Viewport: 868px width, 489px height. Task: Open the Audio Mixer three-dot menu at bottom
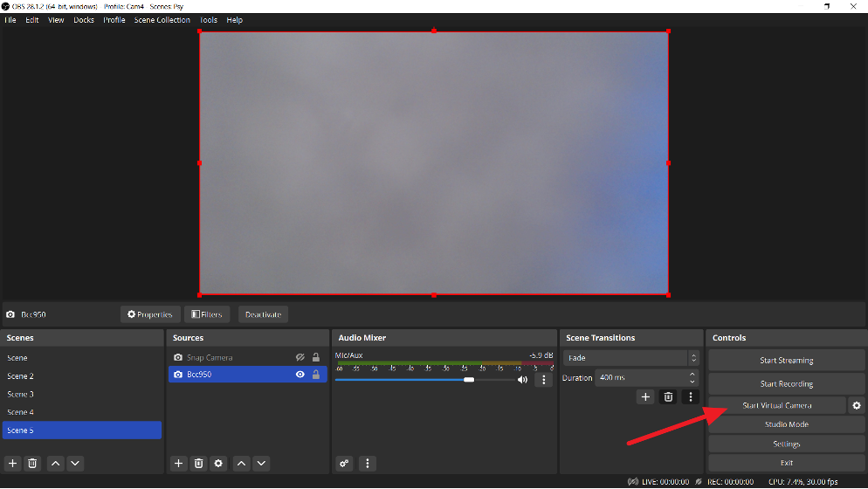tap(368, 463)
